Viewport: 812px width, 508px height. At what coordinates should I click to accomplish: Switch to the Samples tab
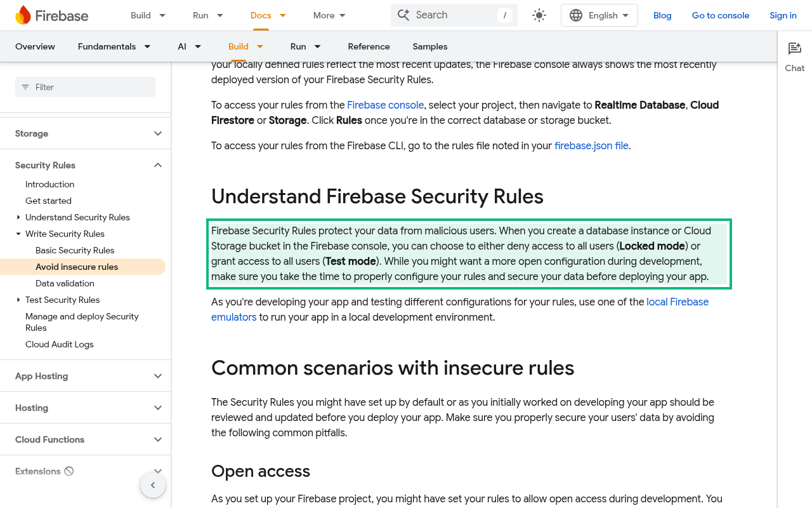coord(430,46)
